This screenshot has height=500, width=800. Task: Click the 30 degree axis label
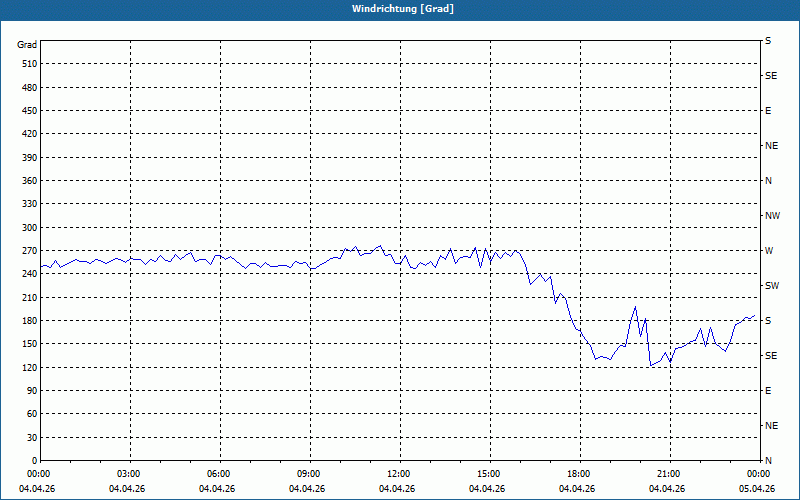point(32,438)
